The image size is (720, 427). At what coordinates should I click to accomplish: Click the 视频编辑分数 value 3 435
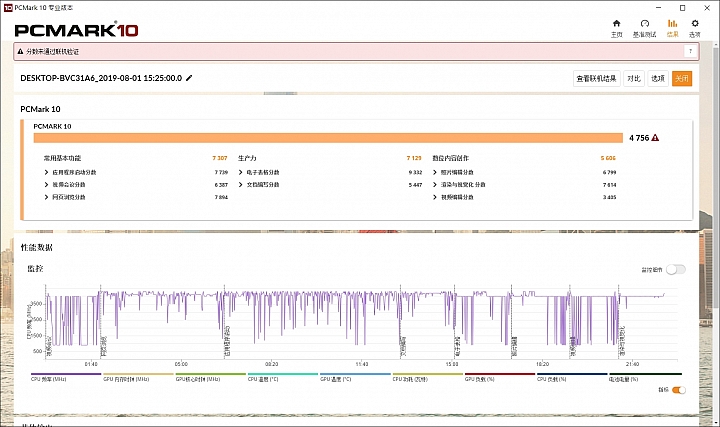[x=609, y=197]
